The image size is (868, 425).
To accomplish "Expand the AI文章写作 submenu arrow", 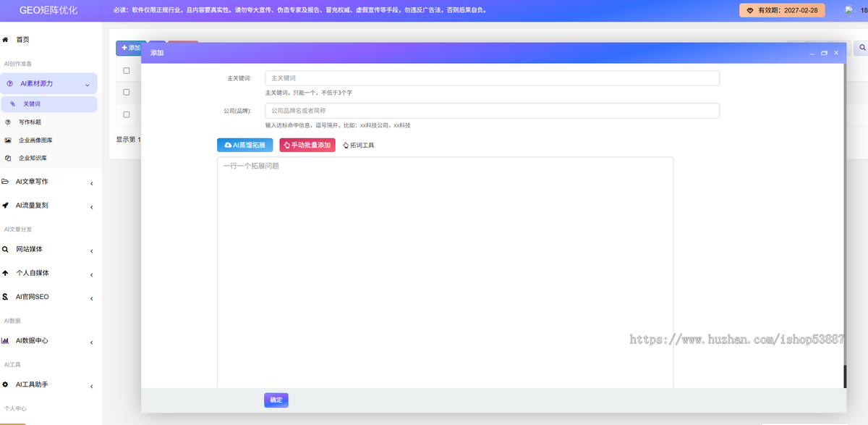I will tap(91, 182).
